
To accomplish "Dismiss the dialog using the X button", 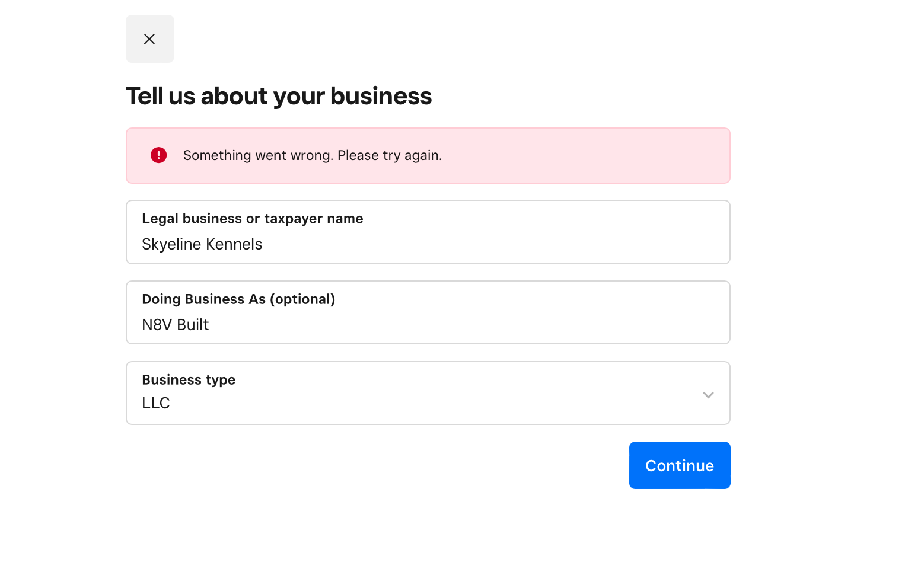I will pyautogui.click(x=149, y=39).
